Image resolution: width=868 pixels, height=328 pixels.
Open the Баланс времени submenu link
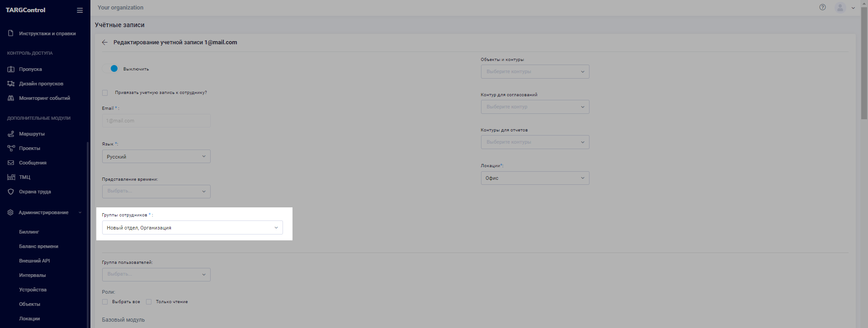coord(38,246)
